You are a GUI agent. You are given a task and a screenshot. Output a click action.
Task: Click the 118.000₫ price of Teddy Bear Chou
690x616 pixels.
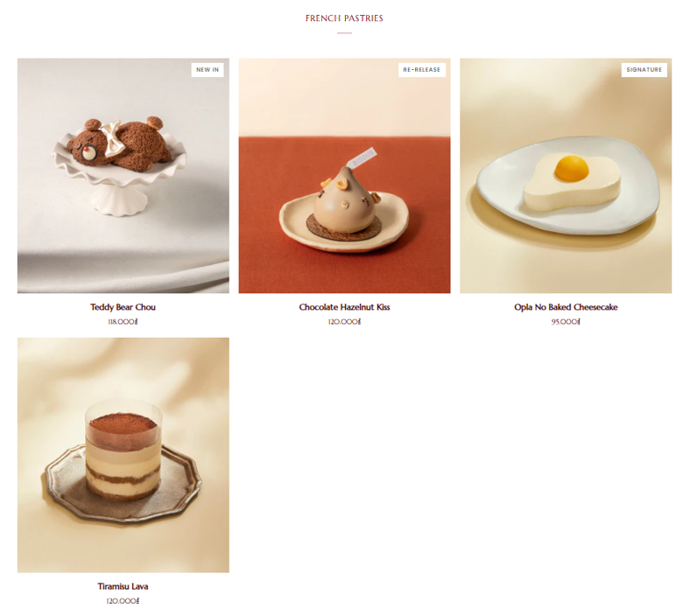pyautogui.click(x=123, y=321)
